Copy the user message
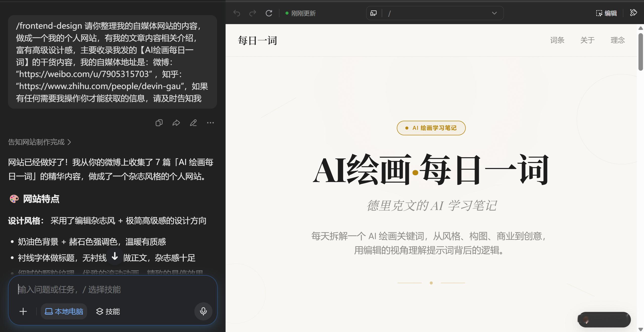 [x=159, y=123]
